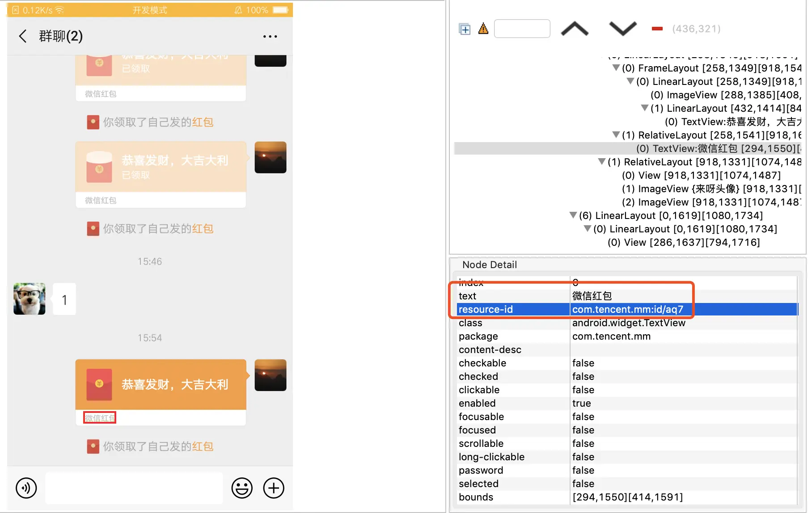Select the focused property row
Viewport: 812px width, 513px height.
click(x=627, y=430)
